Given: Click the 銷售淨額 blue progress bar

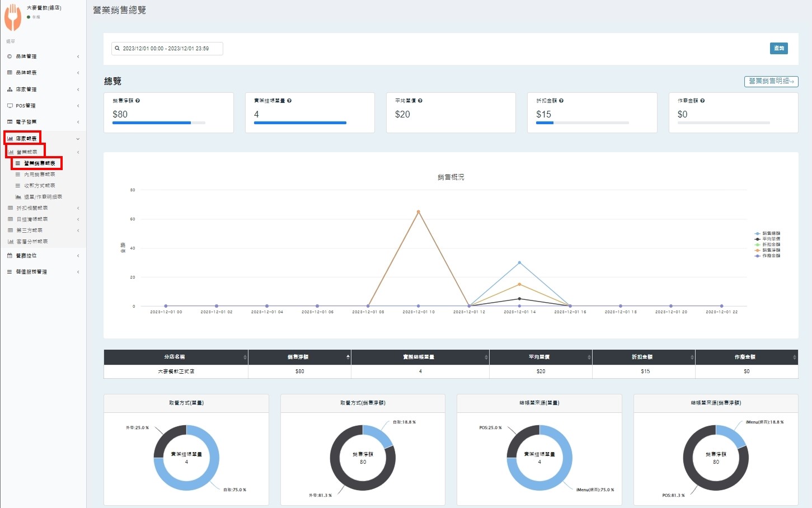Looking at the screenshot, I should (151, 123).
